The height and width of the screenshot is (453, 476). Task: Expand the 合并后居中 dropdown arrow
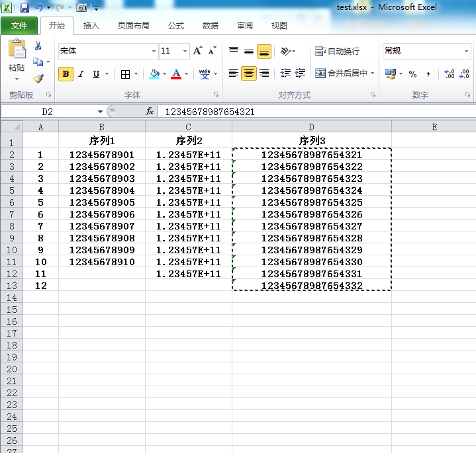tap(372, 73)
